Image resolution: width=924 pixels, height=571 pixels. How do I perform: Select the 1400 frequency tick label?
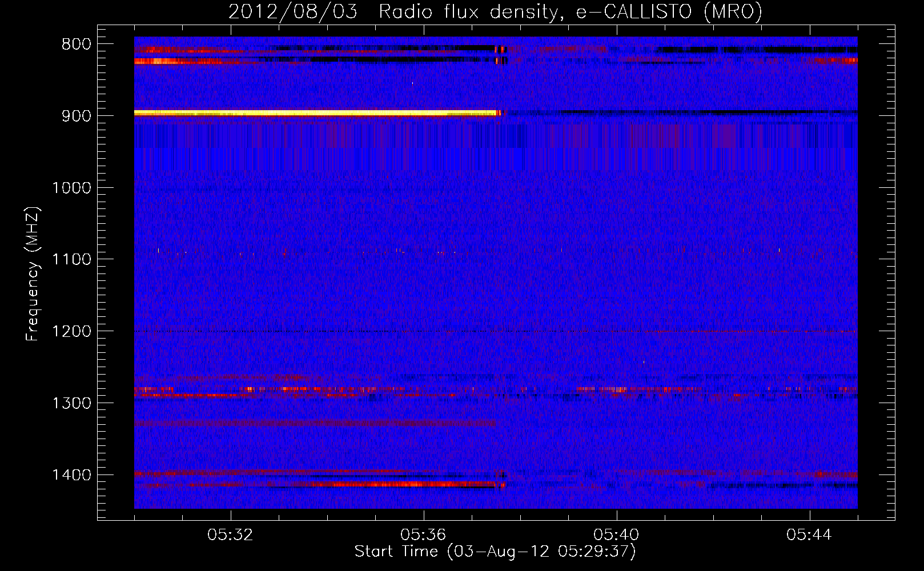click(x=71, y=475)
